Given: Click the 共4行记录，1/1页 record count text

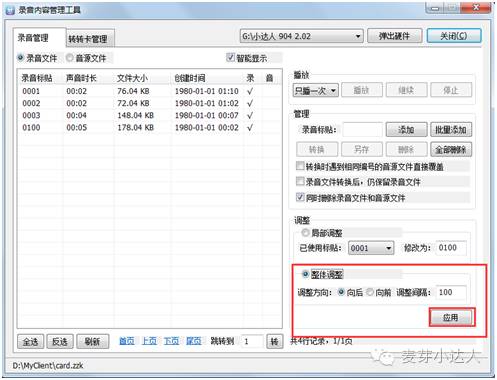Looking at the screenshot, I should (321, 341).
